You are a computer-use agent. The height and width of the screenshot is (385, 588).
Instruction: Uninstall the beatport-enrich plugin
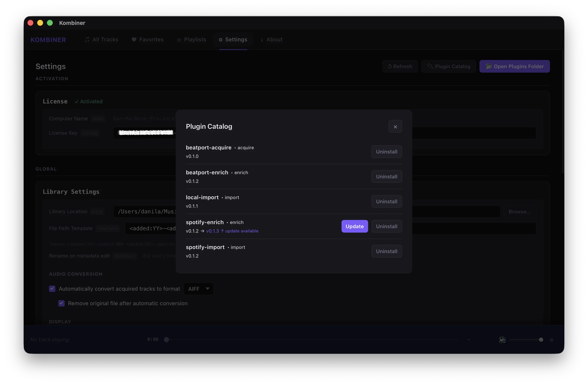pyautogui.click(x=386, y=177)
